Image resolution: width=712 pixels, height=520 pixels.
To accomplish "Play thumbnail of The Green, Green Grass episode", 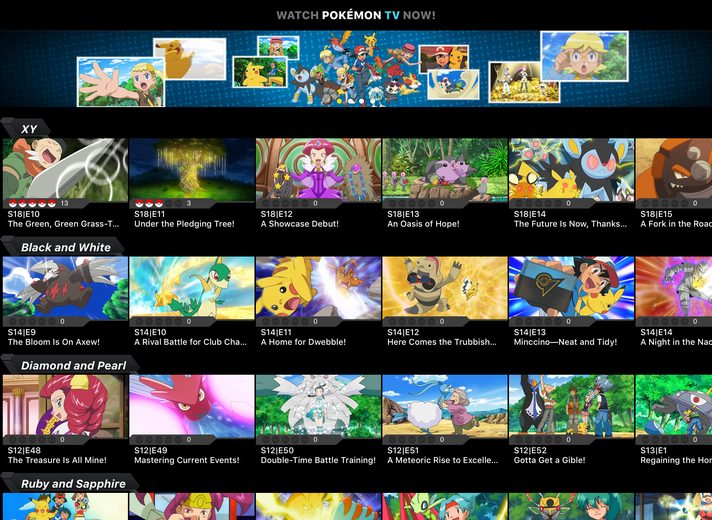I will pos(65,170).
